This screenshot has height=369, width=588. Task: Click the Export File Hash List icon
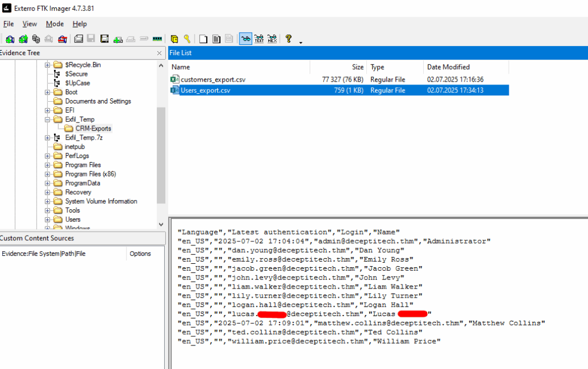[x=216, y=39]
